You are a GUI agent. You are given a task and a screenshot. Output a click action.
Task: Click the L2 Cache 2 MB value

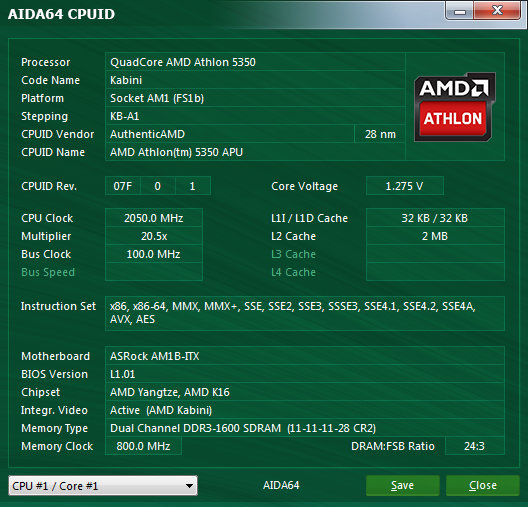(435, 236)
